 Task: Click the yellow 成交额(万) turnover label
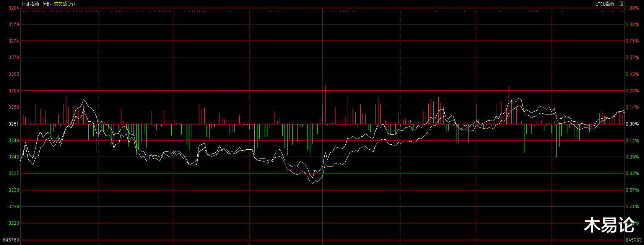coord(64,4)
